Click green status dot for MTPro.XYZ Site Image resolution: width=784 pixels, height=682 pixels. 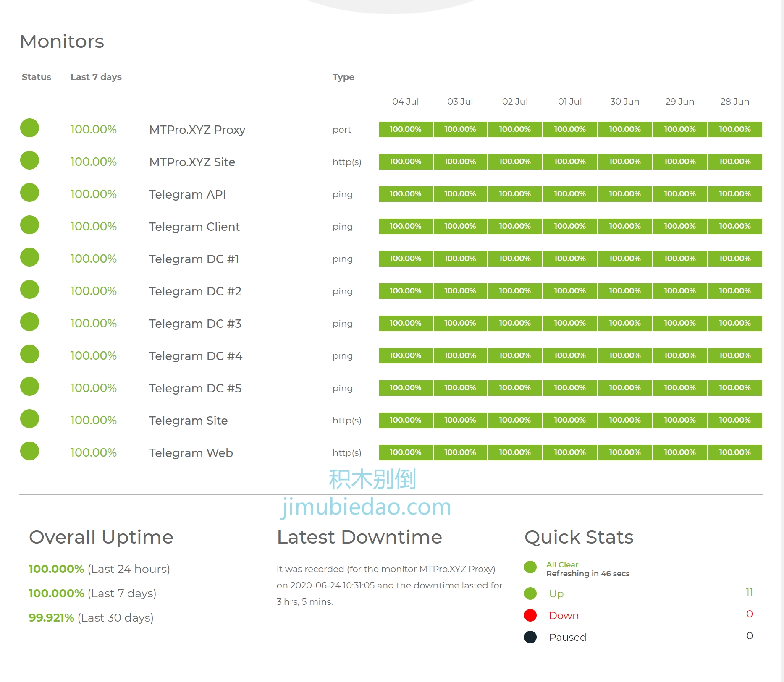29,160
